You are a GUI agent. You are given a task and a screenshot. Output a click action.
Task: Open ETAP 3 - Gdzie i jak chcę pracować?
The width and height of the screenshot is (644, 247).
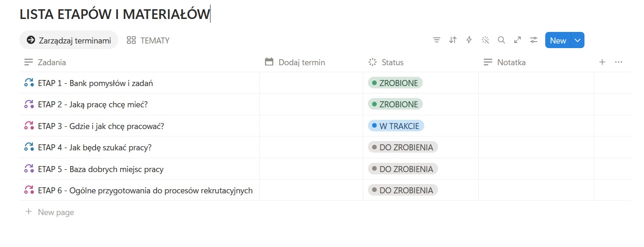point(101,126)
